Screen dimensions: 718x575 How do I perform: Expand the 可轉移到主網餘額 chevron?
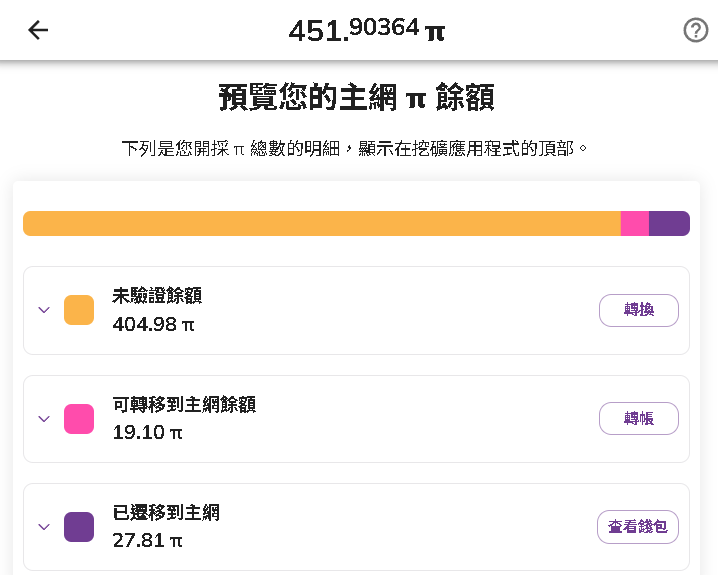click(x=44, y=418)
